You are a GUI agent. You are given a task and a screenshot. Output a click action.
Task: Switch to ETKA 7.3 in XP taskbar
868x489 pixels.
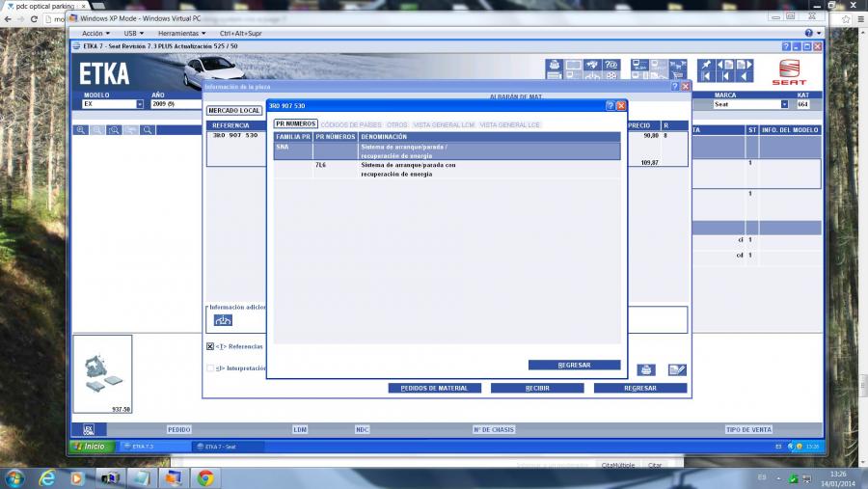point(154,447)
